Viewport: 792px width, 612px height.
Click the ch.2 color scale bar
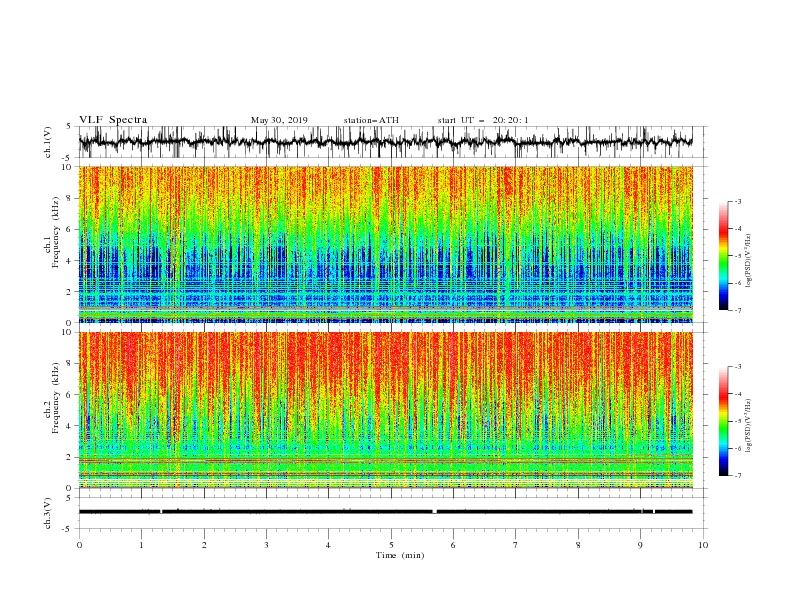pyautogui.click(x=724, y=421)
